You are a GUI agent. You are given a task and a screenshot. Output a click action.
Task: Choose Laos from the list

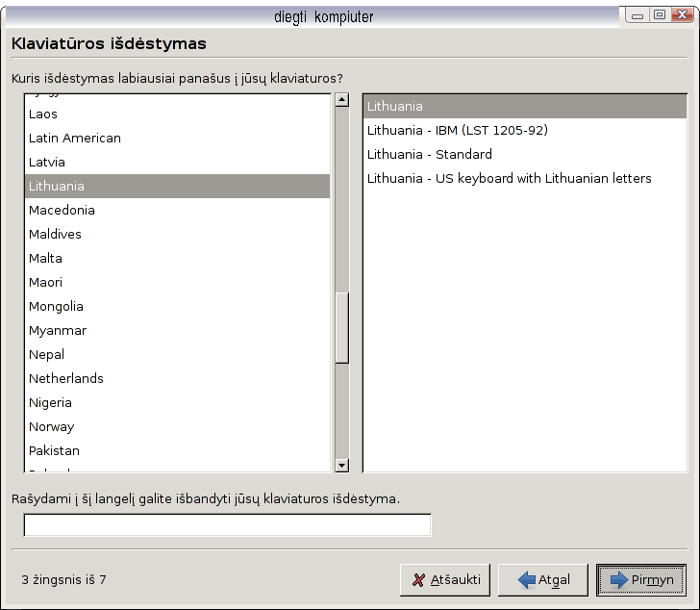pyautogui.click(x=43, y=114)
